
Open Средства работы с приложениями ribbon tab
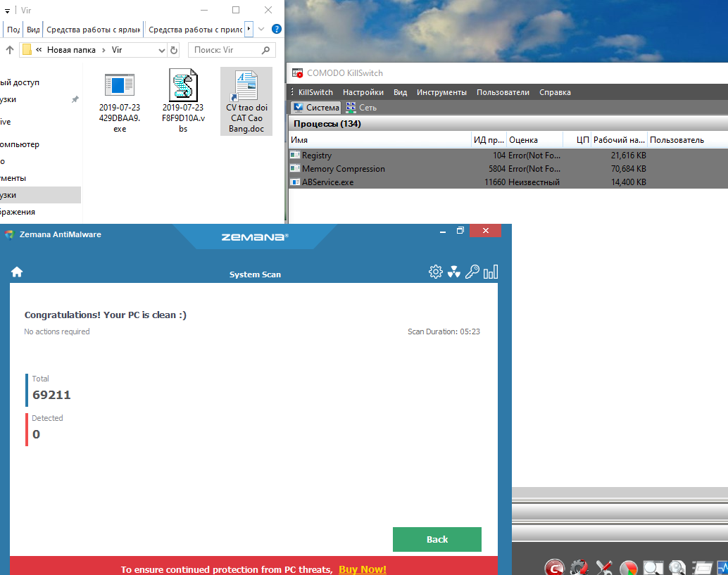pyautogui.click(x=195, y=30)
